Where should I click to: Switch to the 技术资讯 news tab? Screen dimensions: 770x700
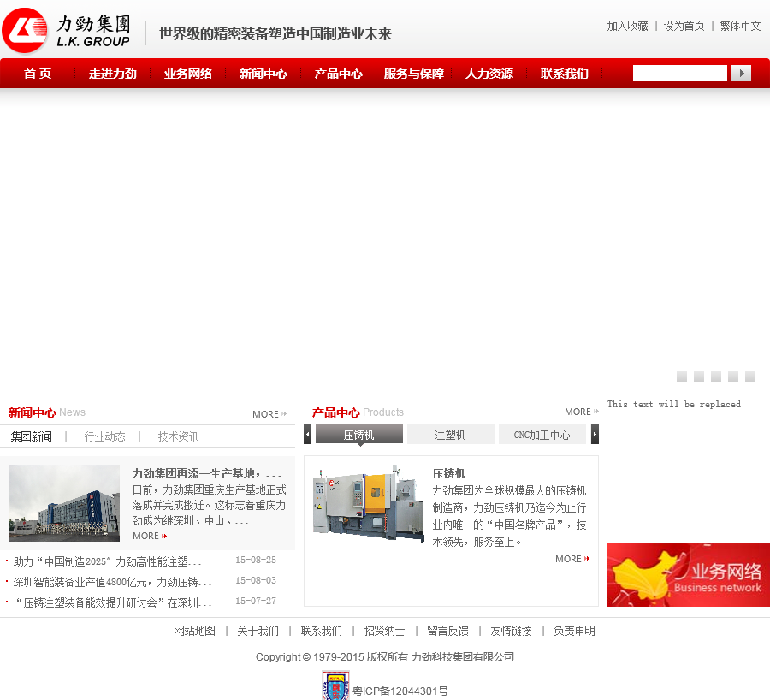pos(178,436)
